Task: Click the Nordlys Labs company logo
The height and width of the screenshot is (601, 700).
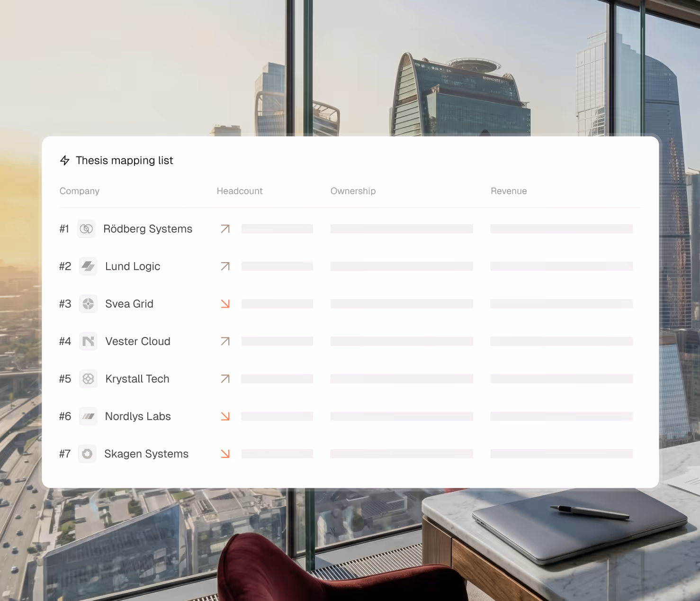Action: pyautogui.click(x=88, y=416)
